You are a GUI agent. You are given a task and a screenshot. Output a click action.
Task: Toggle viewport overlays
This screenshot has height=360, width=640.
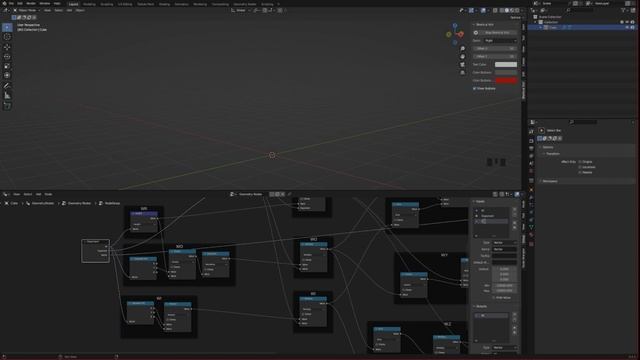point(483,10)
